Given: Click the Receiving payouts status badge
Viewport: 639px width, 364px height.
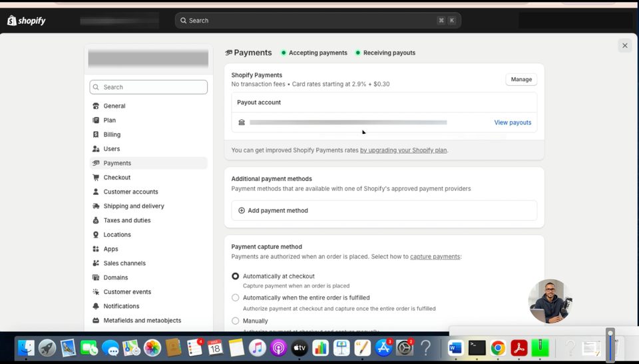Looking at the screenshot, I should tap(385, 53).
